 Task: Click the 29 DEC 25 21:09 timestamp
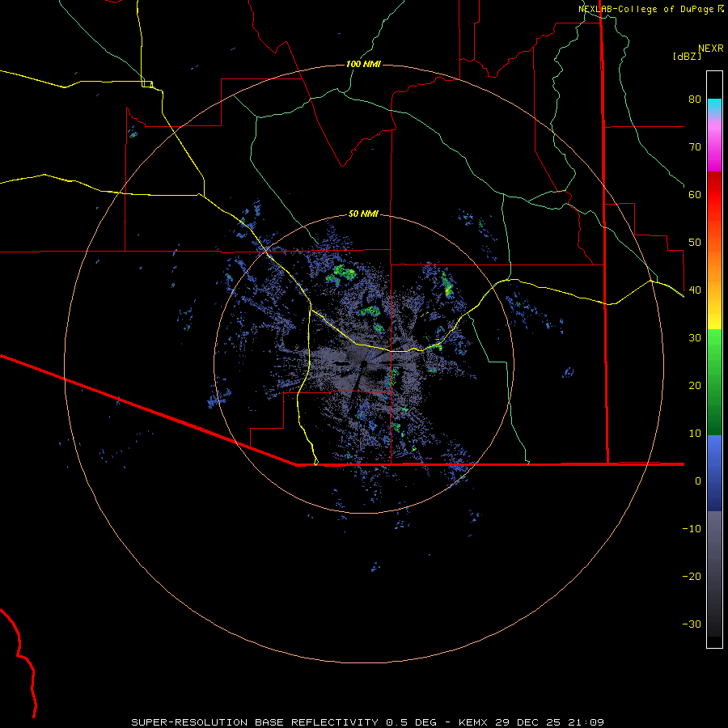(550, 722)
